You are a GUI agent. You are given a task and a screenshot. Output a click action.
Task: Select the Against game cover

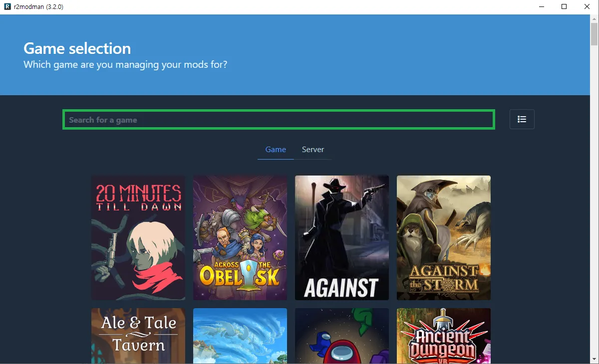342,238
